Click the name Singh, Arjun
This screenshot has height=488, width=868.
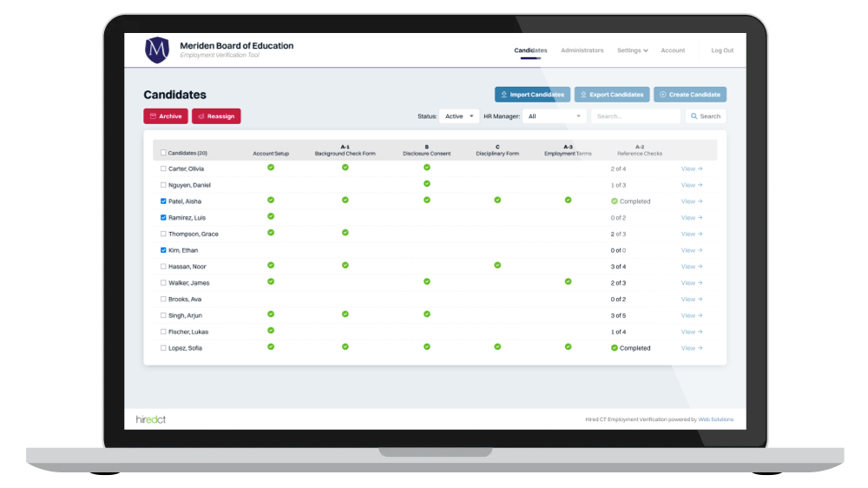[185, 316]
